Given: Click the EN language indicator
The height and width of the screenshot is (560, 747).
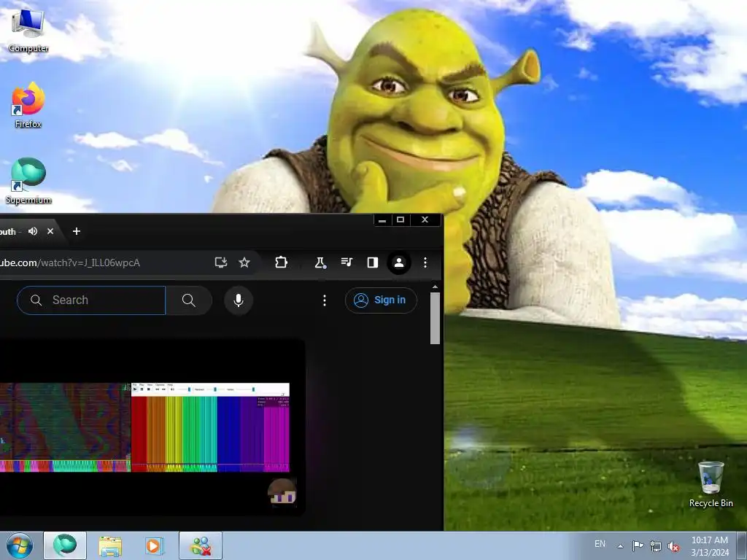Looking at the screenshot, I should click(x=600, y=544).
